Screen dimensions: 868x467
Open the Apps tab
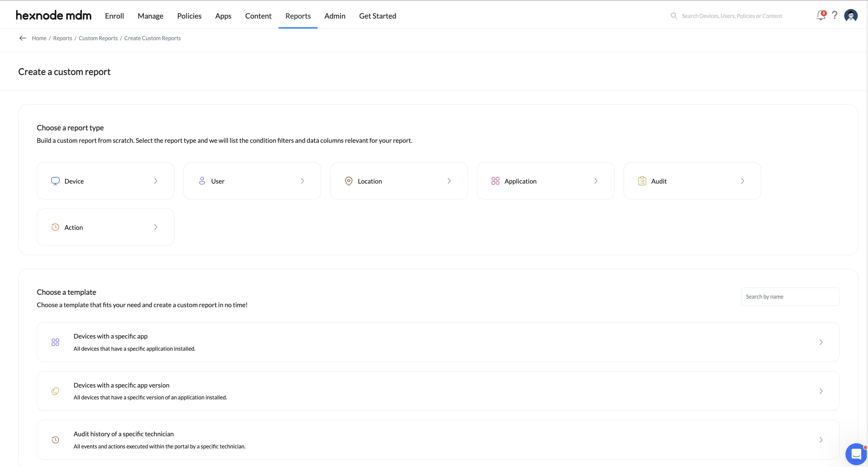(223, 16)
